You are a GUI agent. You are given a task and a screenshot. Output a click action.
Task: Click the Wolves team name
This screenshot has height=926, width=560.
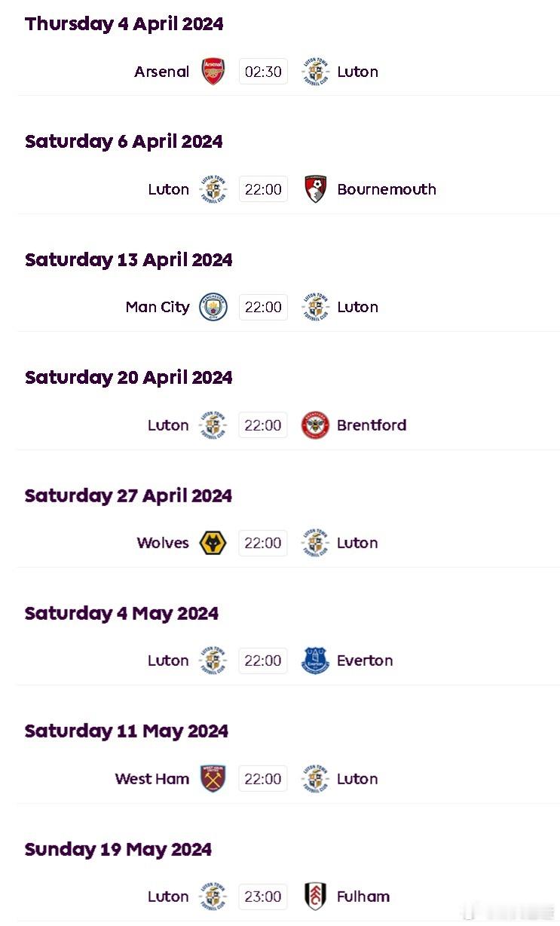163,543
